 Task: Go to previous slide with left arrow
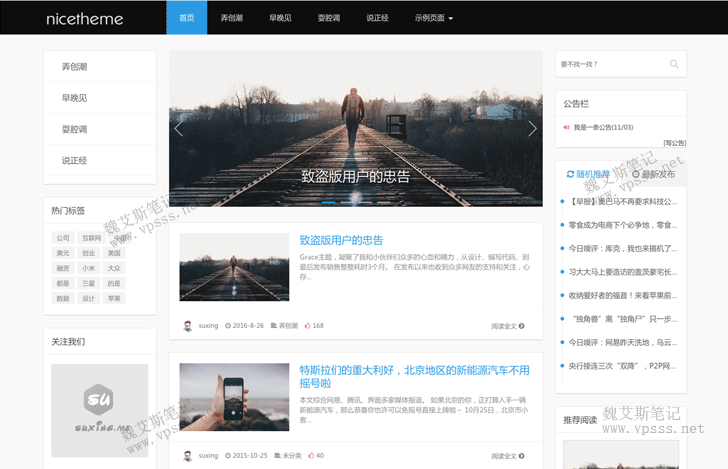179,128
